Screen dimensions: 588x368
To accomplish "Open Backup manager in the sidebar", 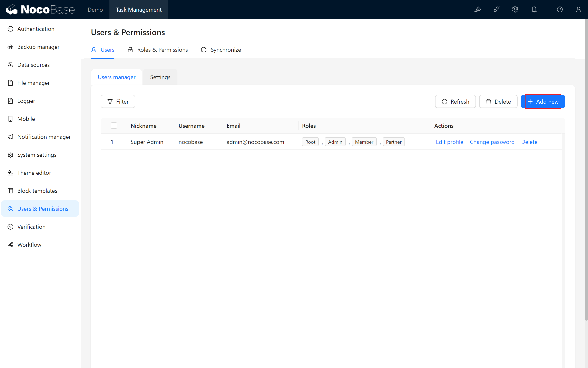I will tap(40, 47).
